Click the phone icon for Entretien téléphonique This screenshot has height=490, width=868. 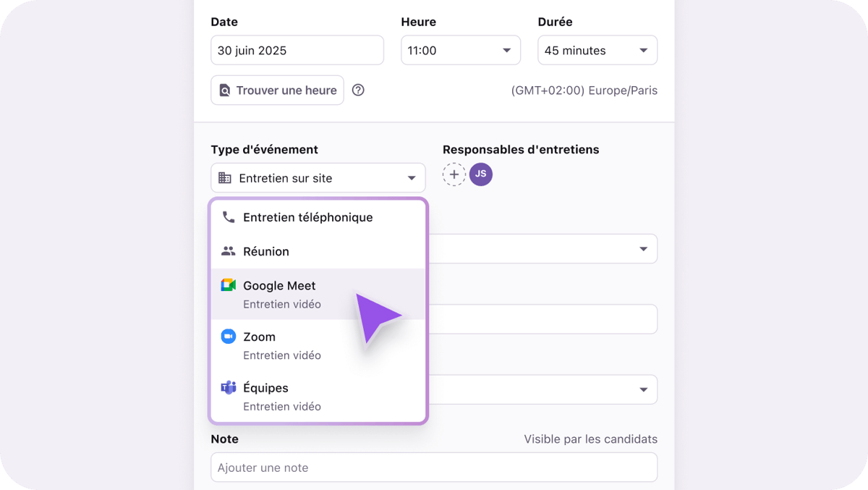pos(228,217)
